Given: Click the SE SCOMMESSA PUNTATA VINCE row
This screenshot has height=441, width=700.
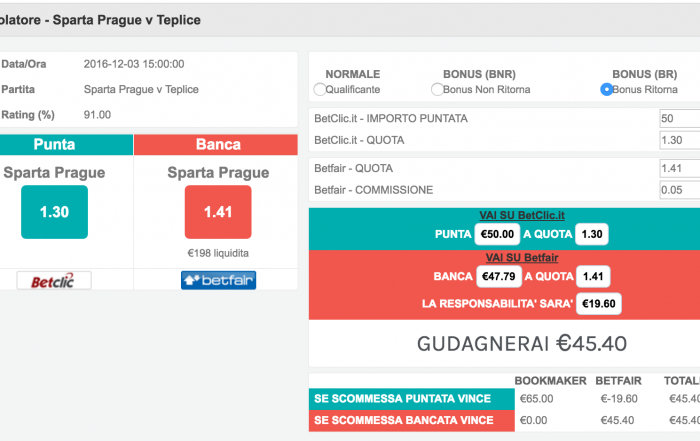Looking at the screenshot, I should click(x=504, y=399).
